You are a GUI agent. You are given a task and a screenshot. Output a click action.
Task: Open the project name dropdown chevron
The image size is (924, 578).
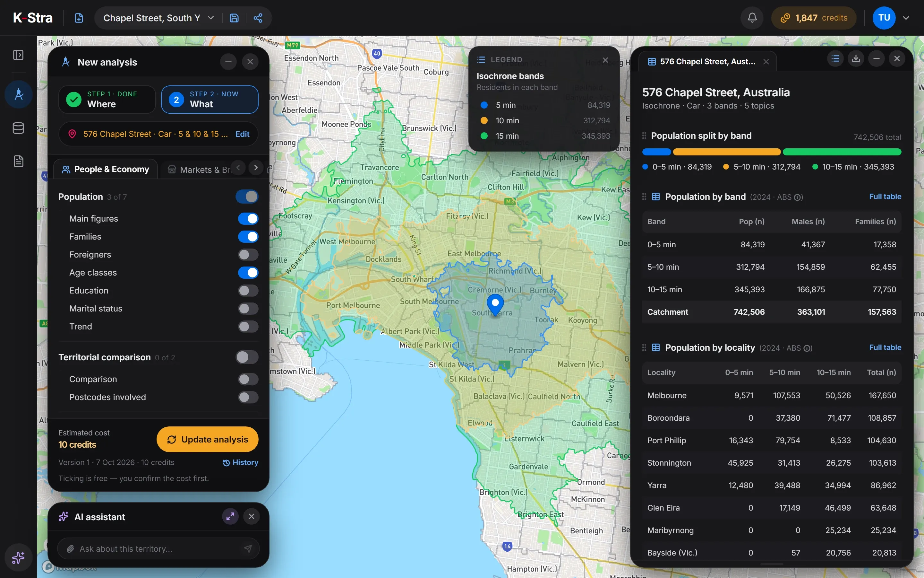pyautogui.click(x=211, y=18)
